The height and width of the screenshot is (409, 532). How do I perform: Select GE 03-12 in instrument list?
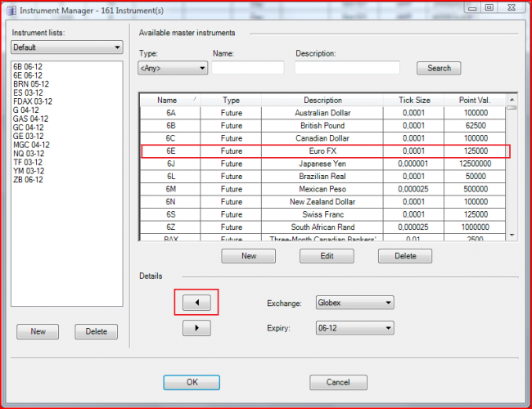coord(29,137)
